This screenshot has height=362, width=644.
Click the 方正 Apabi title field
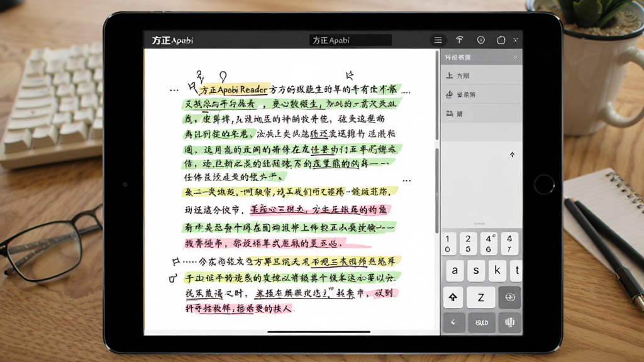(x=350, y=40)
